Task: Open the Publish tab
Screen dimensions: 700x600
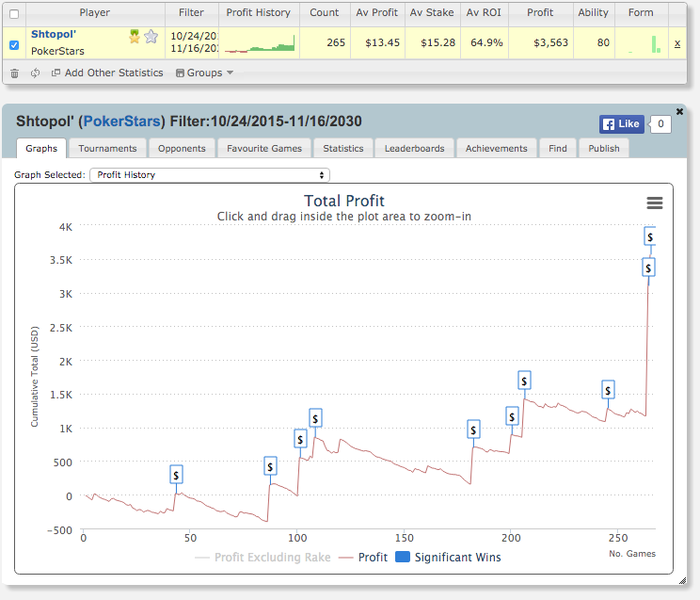Action: (x=604, y=148)
